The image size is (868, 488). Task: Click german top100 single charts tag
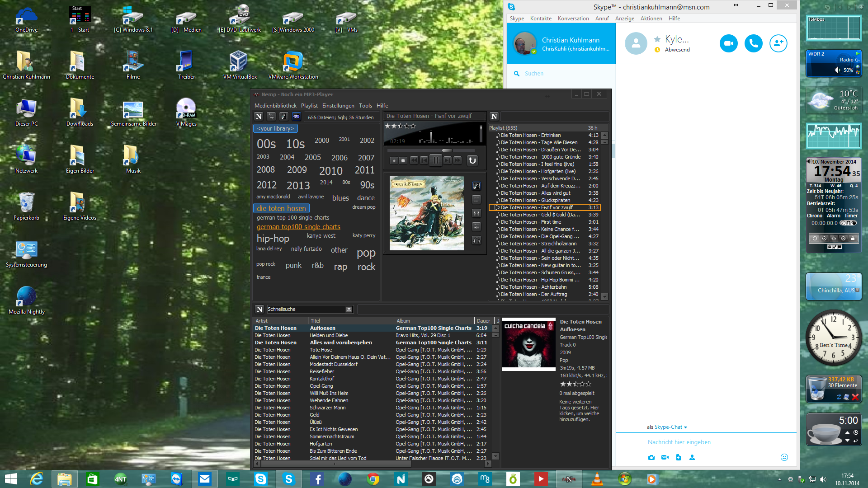pos(298,227)
